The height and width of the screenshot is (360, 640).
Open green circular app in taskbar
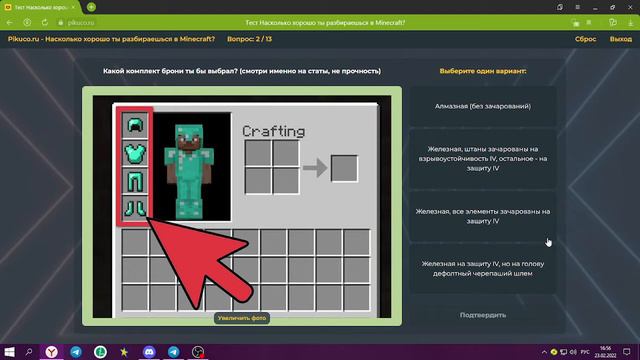tap(100, 352)
